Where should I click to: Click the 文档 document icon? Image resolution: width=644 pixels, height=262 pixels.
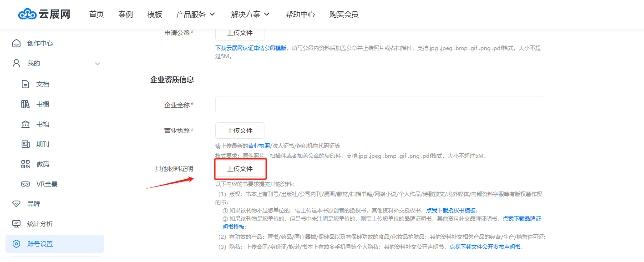pyautogui.click(x=25, y=84)
